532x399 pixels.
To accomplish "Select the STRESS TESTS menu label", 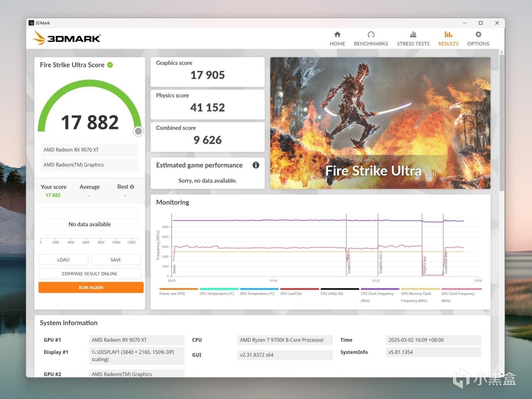I will [x=413, y=44].
